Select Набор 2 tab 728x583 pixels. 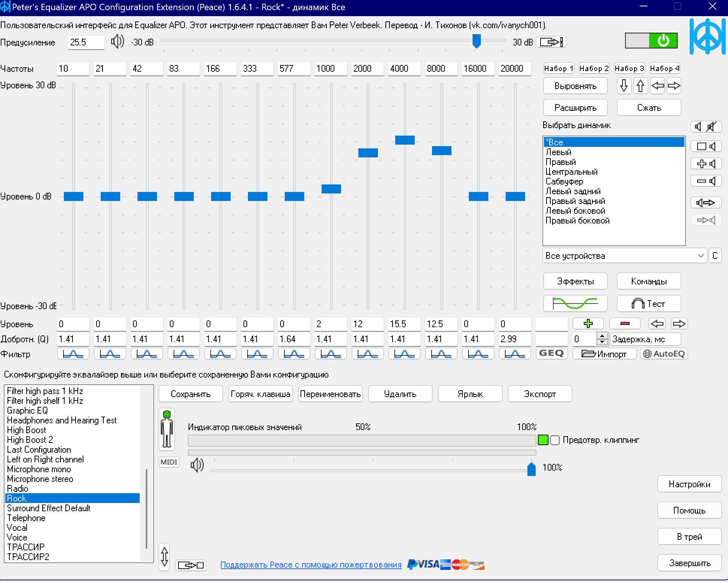594,68
